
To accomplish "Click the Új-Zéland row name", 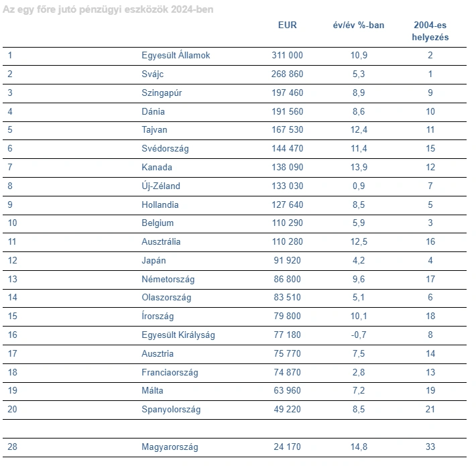I will [x=161, y=186].
